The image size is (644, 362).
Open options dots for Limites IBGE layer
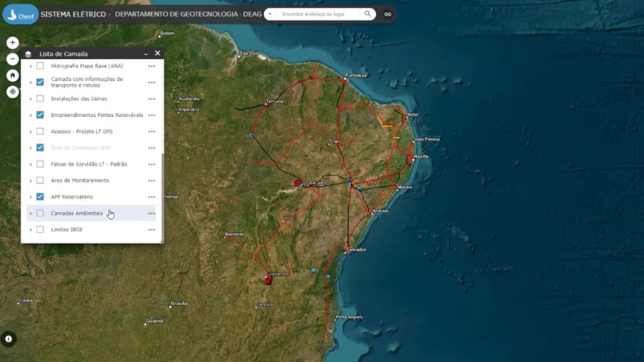pyautogui.click(x=152, y=230)
